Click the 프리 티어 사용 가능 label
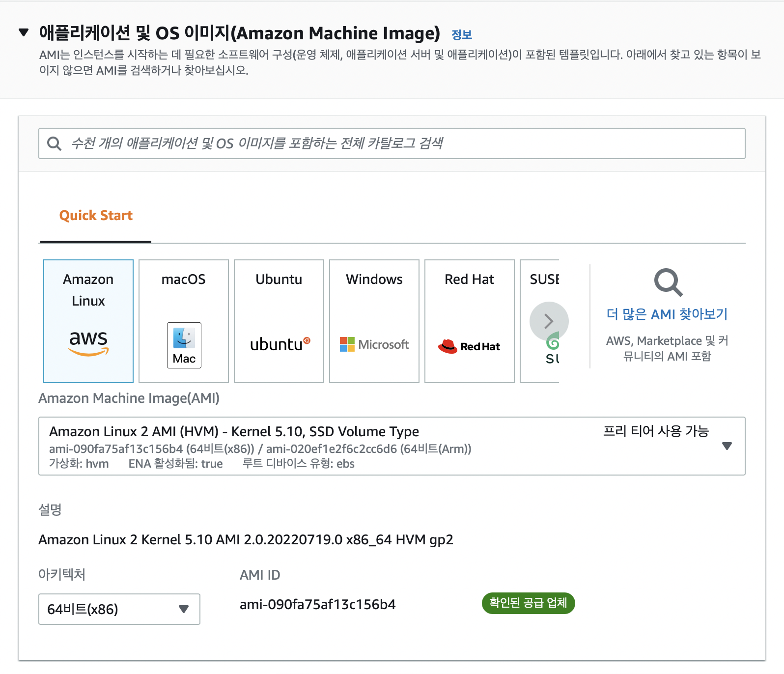784x674 pixels. coord(656,431)
